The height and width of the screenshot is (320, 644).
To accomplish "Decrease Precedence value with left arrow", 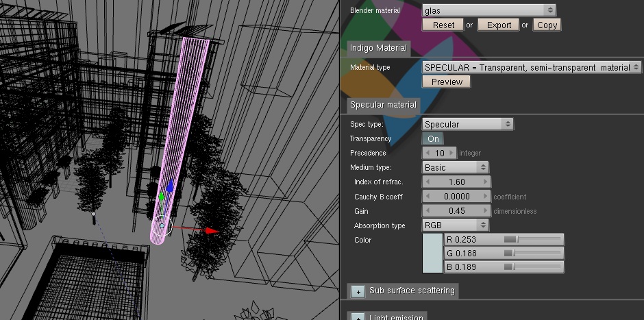I will [x=428, y=153].
